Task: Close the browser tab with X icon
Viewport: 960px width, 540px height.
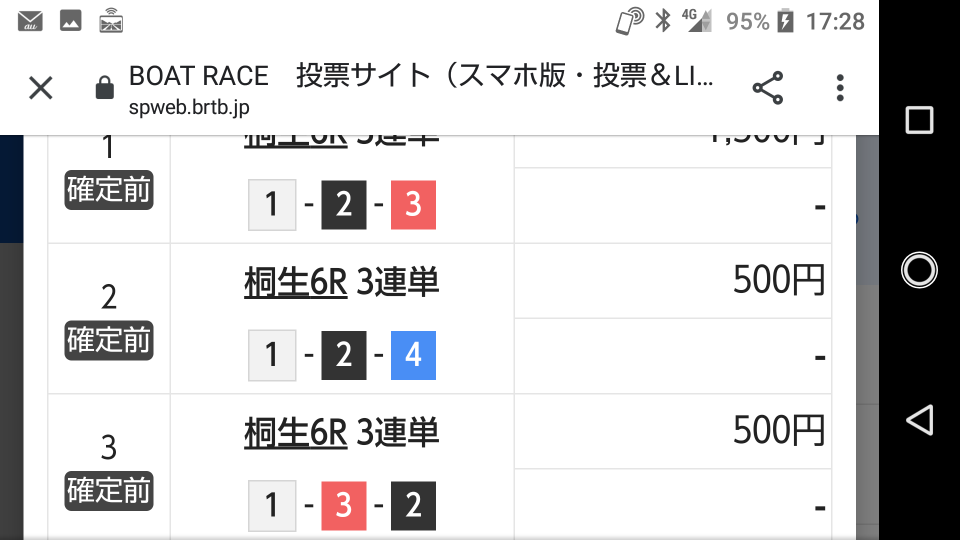Action: [x=41, y=88]
